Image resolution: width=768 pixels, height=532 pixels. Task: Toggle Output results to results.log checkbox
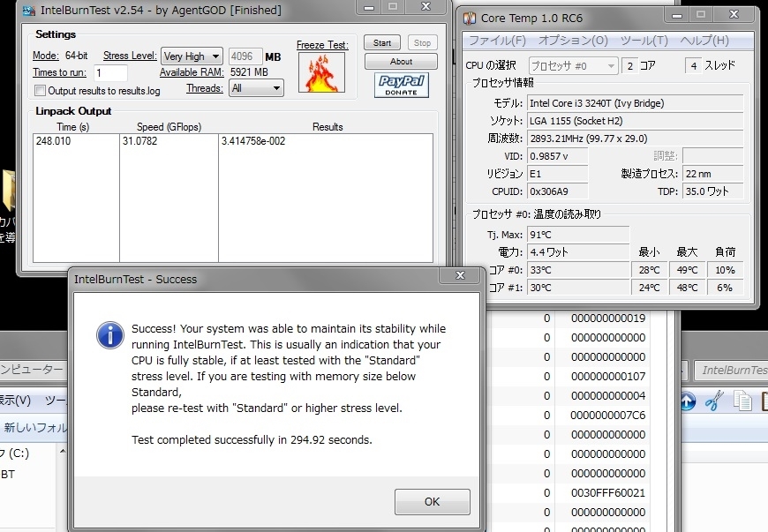click(x=40, y=91)
